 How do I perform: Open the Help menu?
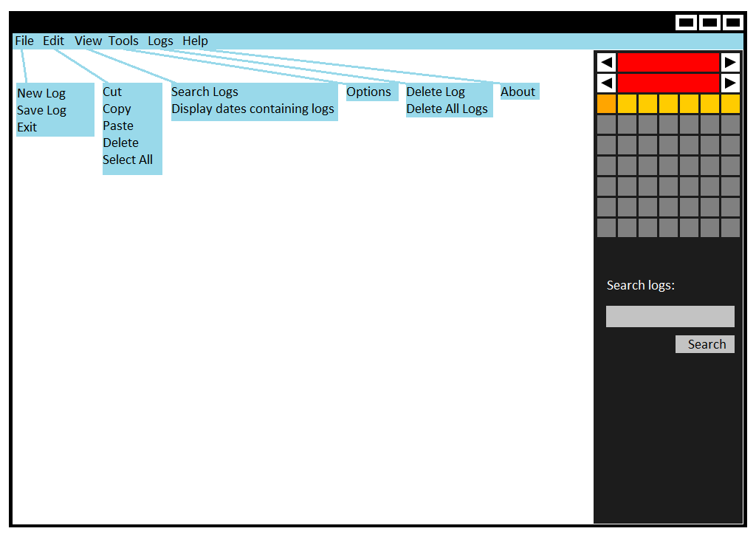[195, 41]
